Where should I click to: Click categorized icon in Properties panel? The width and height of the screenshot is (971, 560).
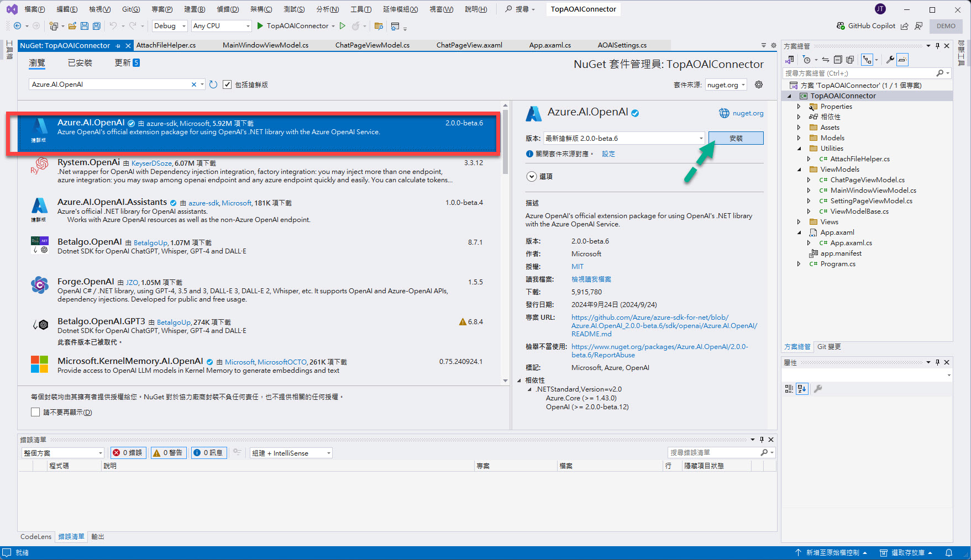(789, 389)
